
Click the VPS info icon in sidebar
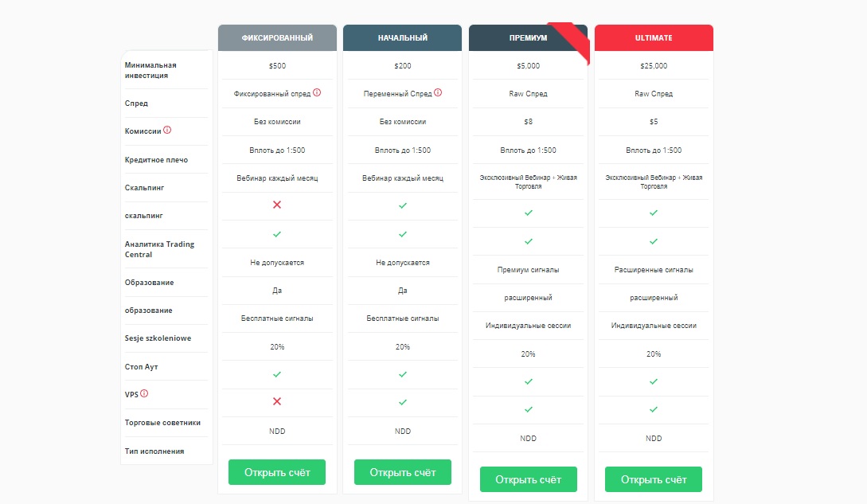[x=144, y=392]
